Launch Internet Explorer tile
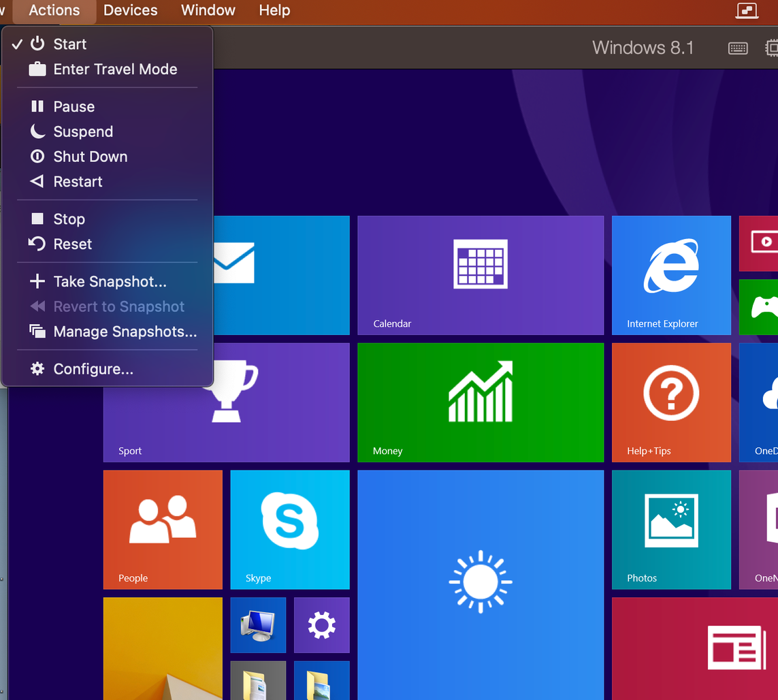The image size is (778, 700). [671, 275]
